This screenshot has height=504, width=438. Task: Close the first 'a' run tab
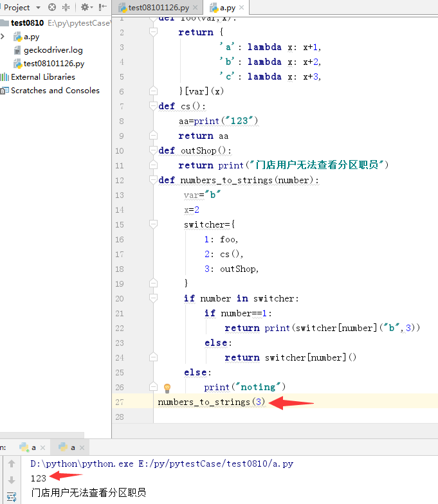43,447
